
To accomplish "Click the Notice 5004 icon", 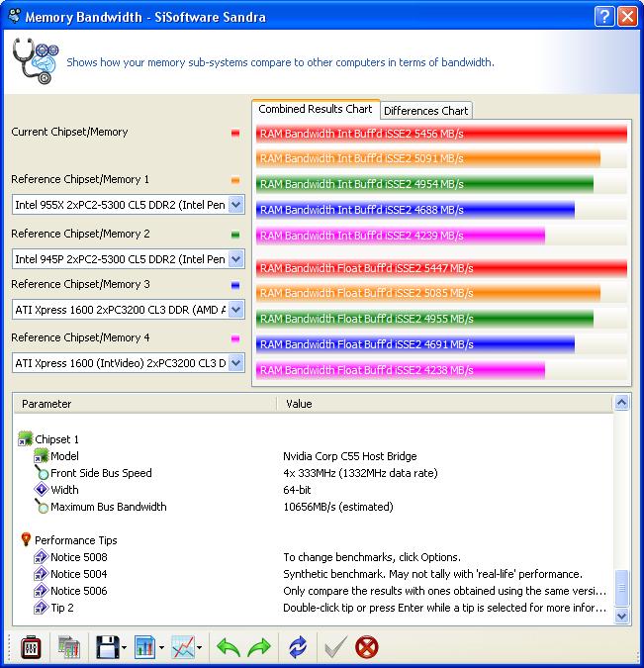I will [x=42, y=574].
